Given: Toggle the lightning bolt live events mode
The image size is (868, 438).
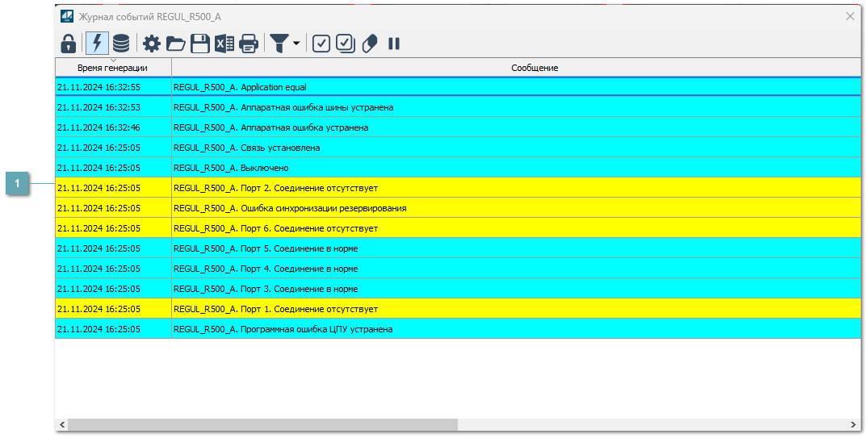Looking at the screenshot, I should tap(98, 44).
